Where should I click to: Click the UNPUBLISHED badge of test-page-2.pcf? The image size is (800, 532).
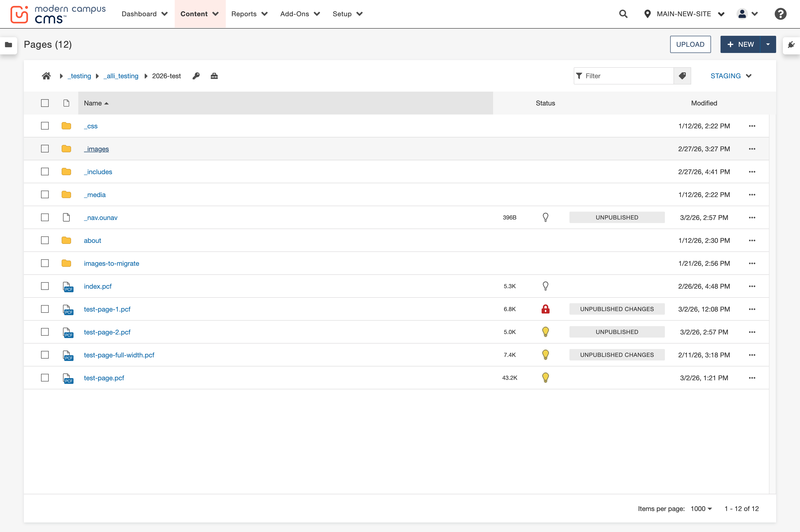[x=617, y=332]
